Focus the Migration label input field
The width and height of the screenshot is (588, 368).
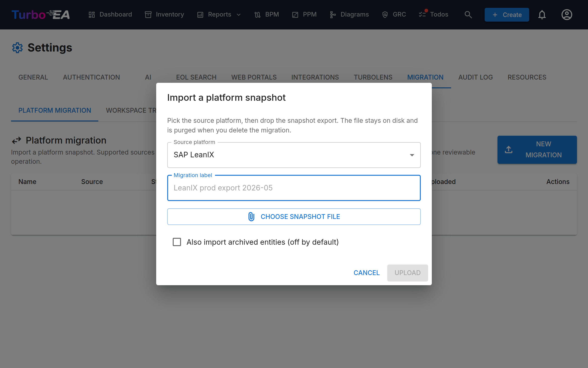(x=294, y=188)
